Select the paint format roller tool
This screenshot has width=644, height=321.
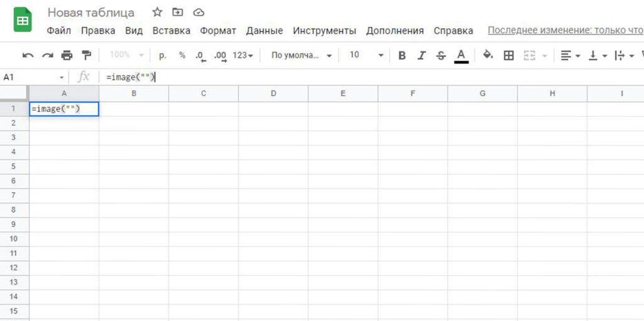click(86, 55)
